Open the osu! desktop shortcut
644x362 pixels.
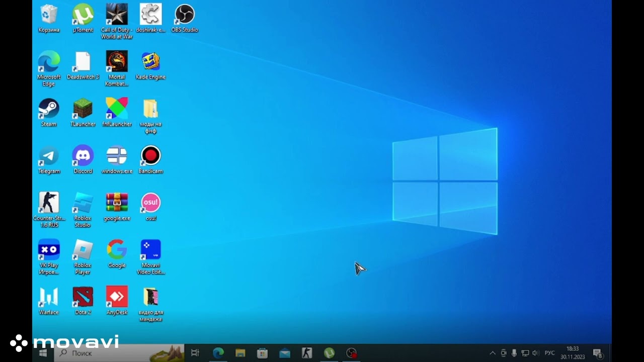tap(150, 207)
